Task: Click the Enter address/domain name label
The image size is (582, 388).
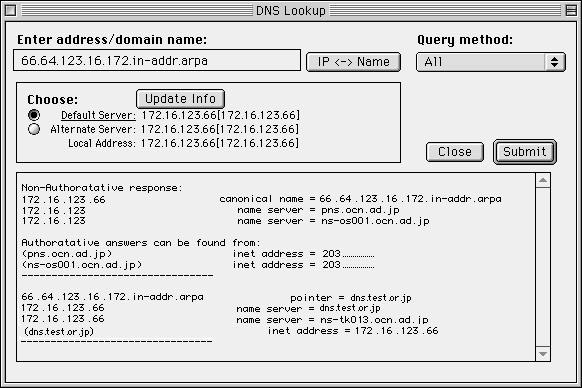Action: (112, 40)
